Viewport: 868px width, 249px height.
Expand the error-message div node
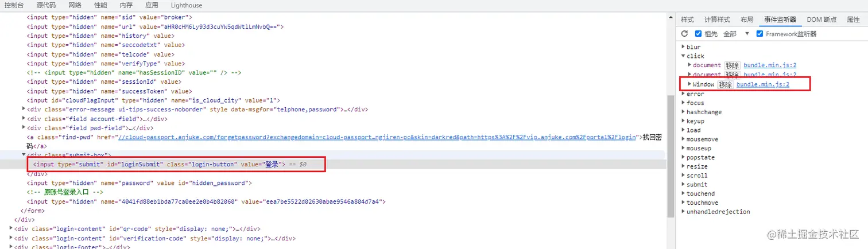[x=24, y=109]
